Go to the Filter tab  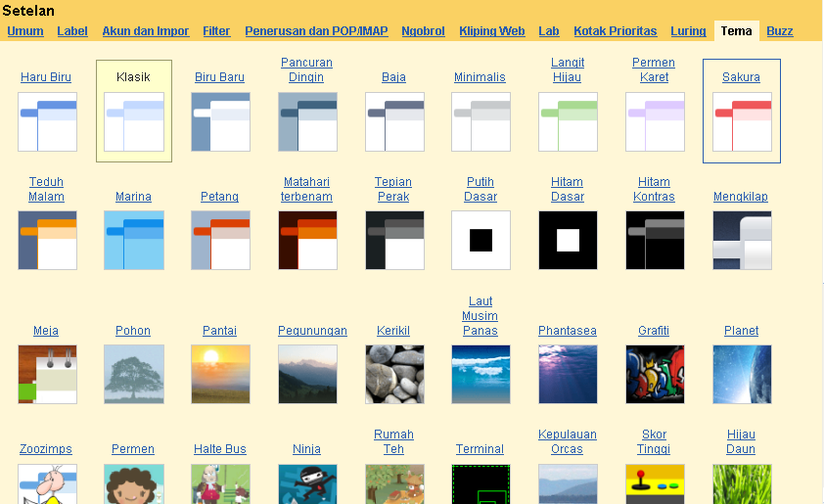coord(216,31)
